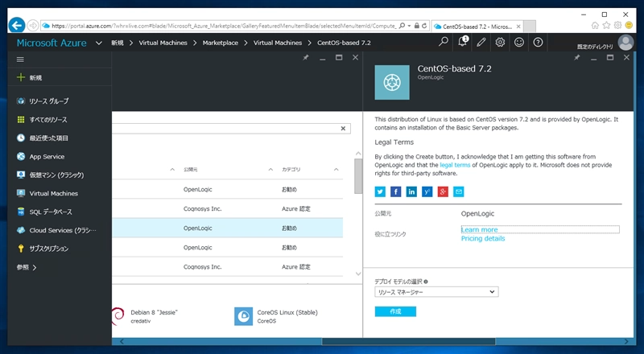Open the Learn more link

[479, 229]
